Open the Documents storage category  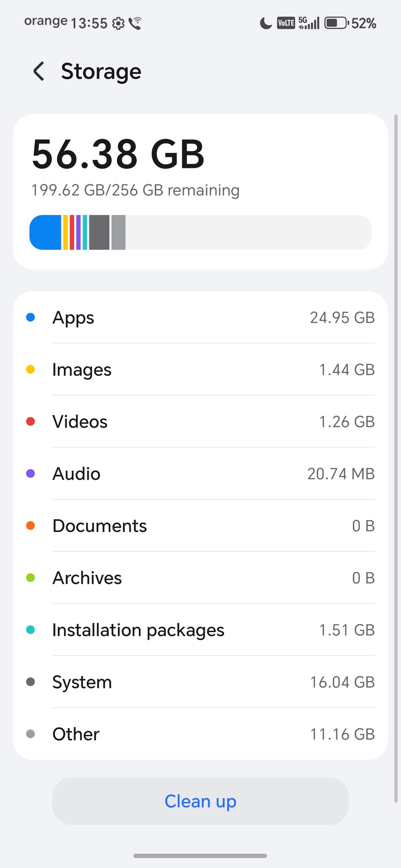click(200, 526)
